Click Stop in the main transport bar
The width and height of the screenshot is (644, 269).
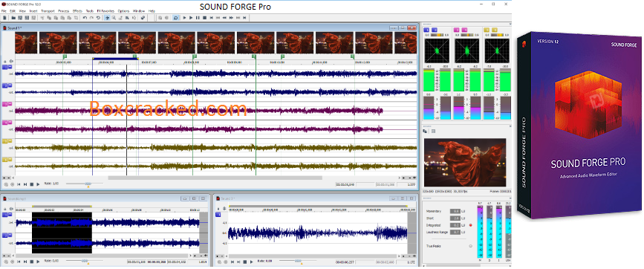[204, 18]
